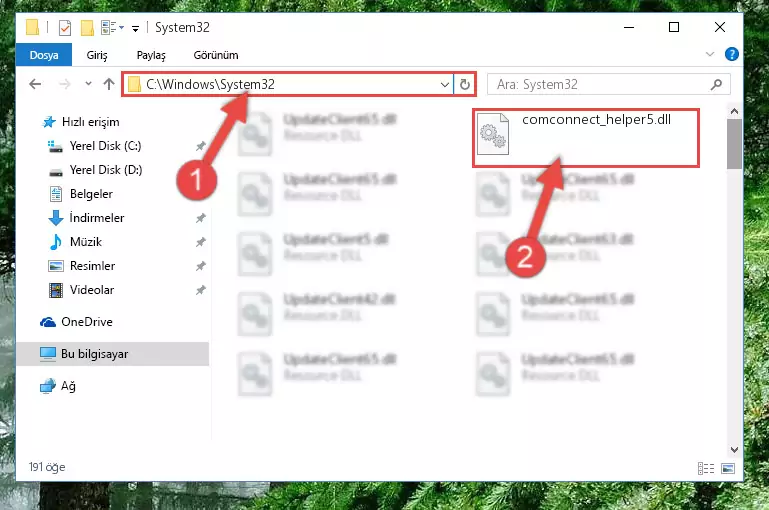Refresh the System32 folder view

(464, 84)
